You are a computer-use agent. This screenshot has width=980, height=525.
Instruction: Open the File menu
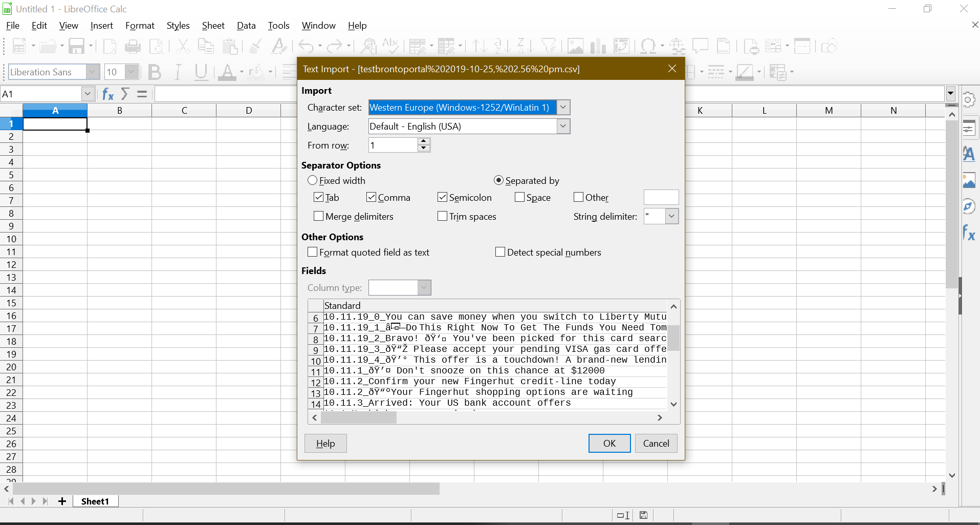[13, 26]
